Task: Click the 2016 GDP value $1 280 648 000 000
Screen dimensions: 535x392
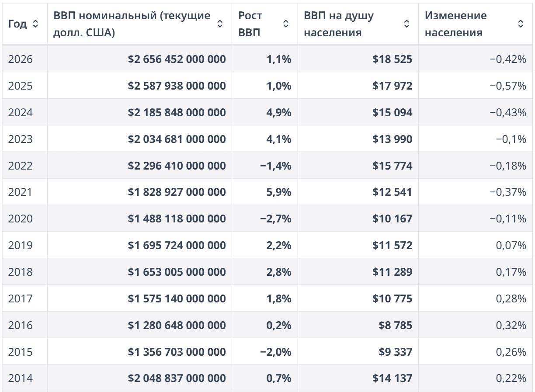Action: click(x=177, y=326)
